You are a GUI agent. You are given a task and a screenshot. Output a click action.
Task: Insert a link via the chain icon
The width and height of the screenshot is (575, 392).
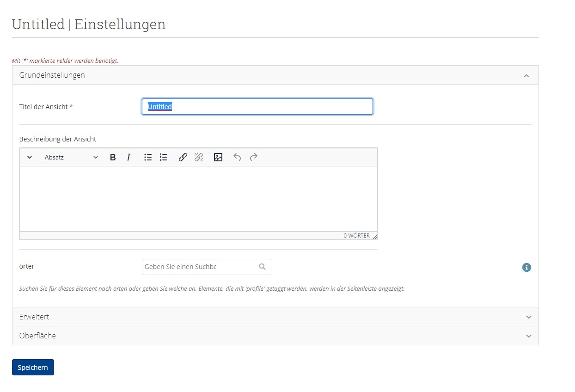[x=183, y=157]
